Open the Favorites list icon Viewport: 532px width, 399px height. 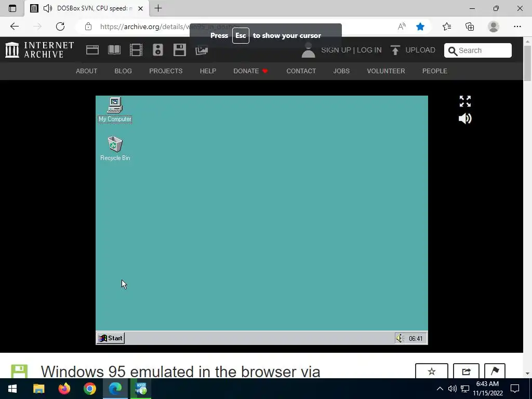point(447,26)
